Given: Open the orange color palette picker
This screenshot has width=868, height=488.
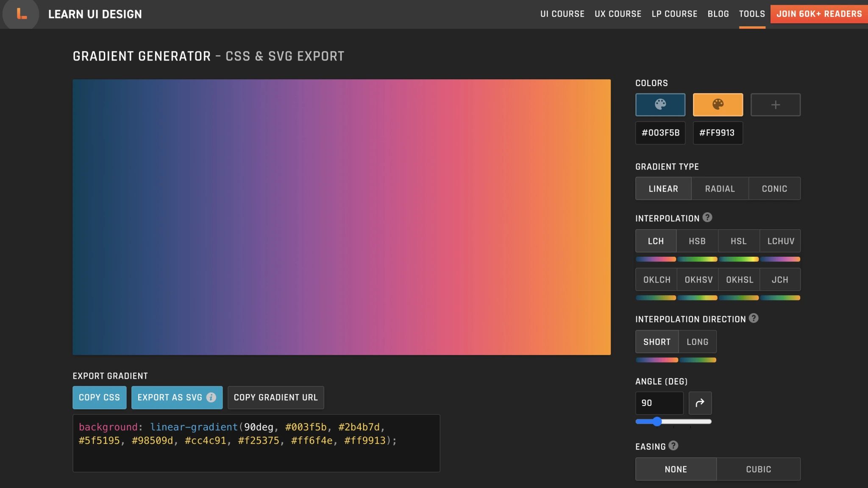Looking at the screenshot, I should point(718,105).
